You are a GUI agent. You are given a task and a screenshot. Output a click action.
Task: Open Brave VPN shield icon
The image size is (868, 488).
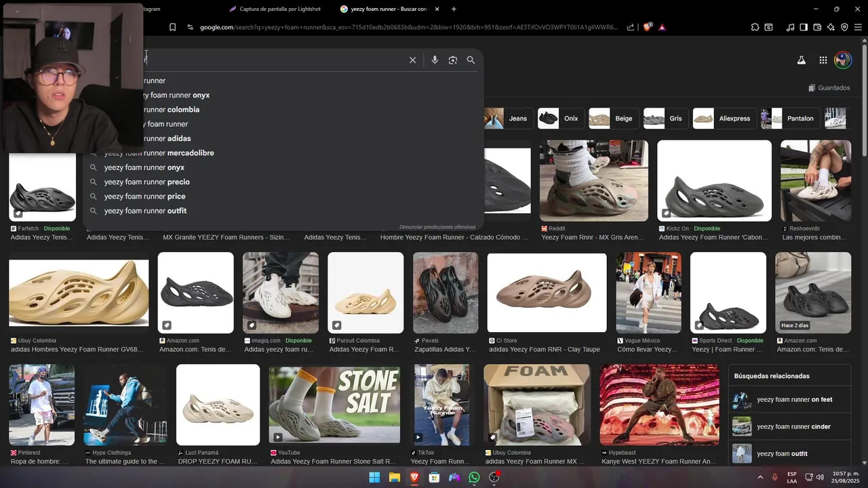(844, 27)
